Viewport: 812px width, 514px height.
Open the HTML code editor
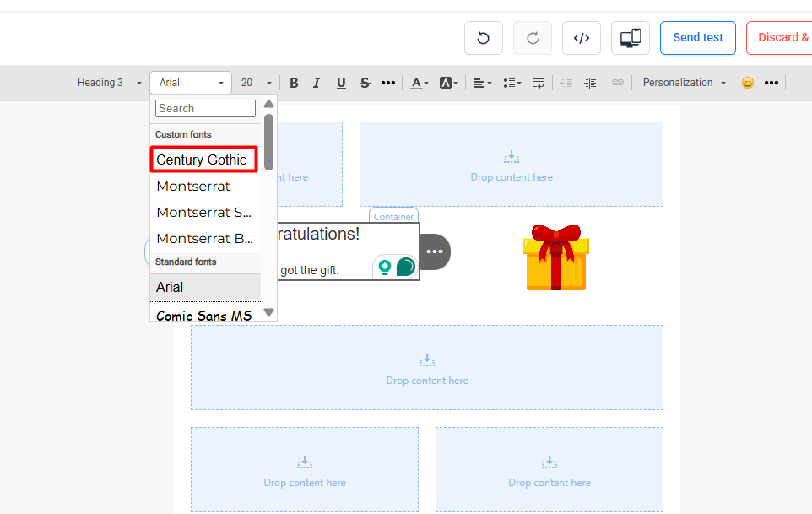(x=582, y=38)
